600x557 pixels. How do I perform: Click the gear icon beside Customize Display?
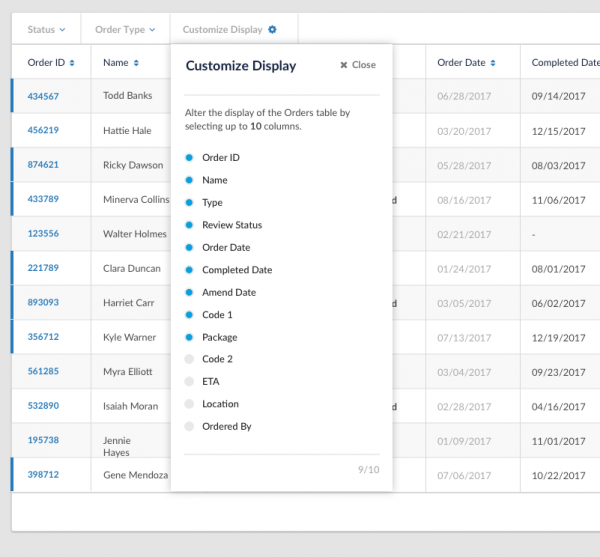pyautogui.click(x=272, y=30)
